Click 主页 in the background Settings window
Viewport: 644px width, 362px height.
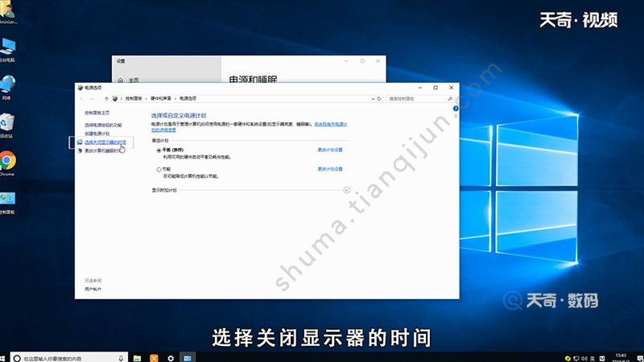134,80
